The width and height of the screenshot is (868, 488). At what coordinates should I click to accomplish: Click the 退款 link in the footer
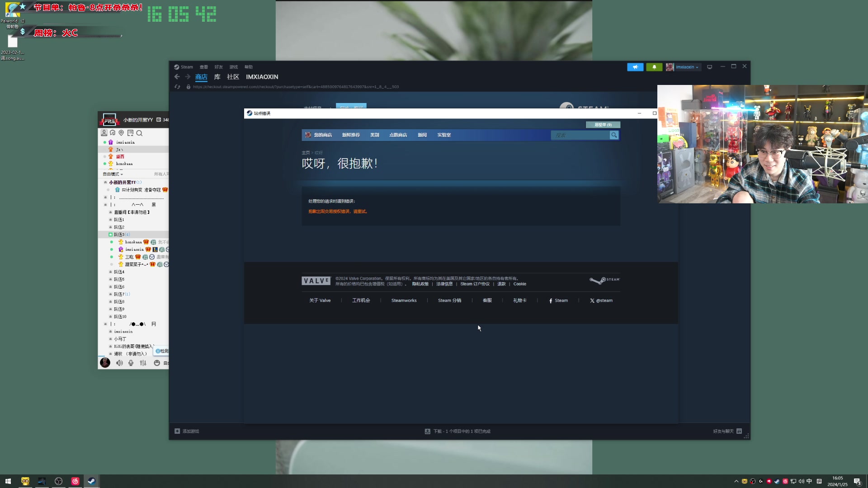pyautogui.click(x=501, y=284)
